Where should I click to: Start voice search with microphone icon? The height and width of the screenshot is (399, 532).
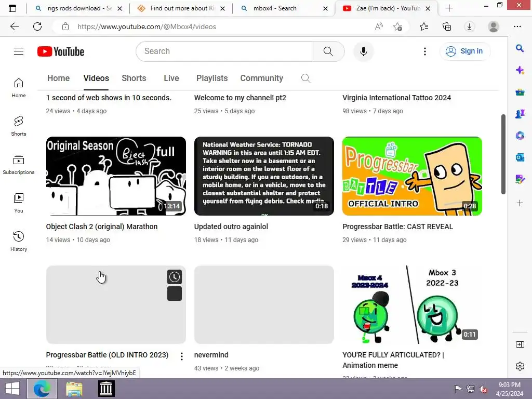pos(363,51)
